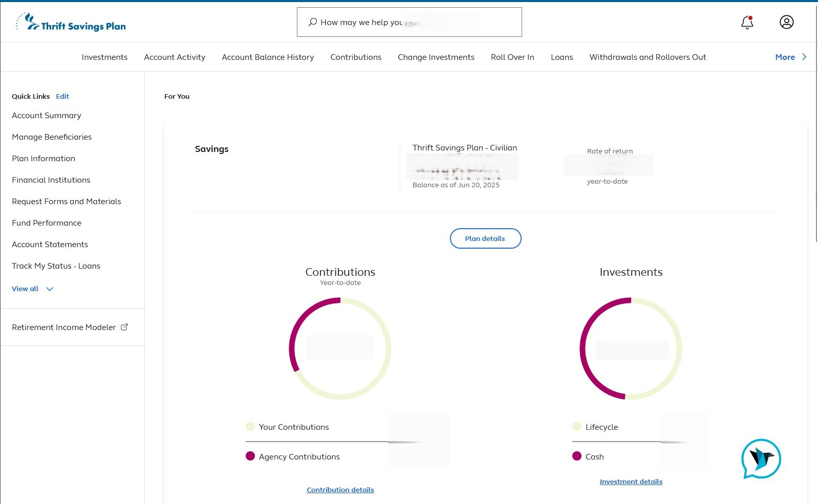818x504 pixels.
Task: Click the chevron arrow next to More
Action: 804,57
